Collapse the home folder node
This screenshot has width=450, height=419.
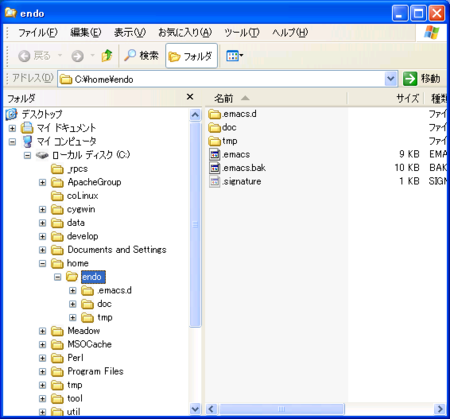tap(42, 263)
